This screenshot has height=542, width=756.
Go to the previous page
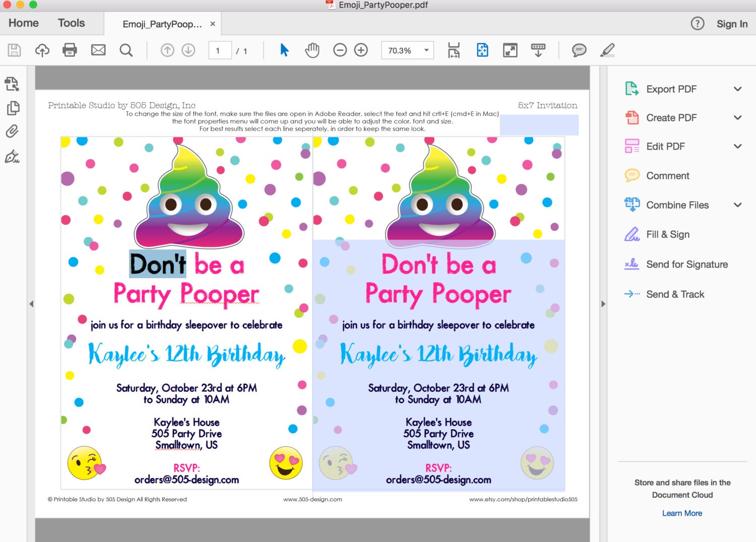click(166, 50)
